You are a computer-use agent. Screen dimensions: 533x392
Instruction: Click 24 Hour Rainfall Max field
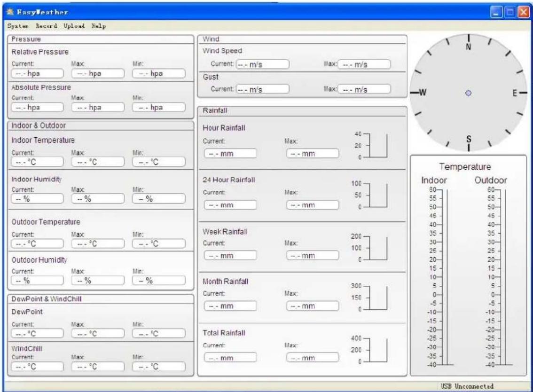click(313, 205)
